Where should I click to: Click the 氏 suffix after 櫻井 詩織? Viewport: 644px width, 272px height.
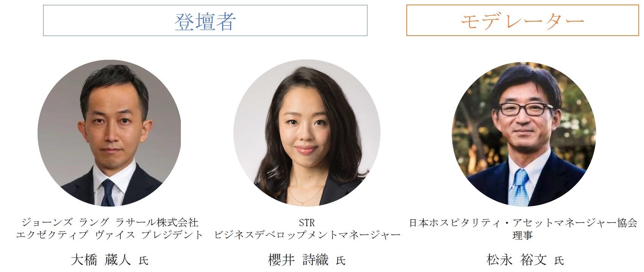click(x=341, y=261)
